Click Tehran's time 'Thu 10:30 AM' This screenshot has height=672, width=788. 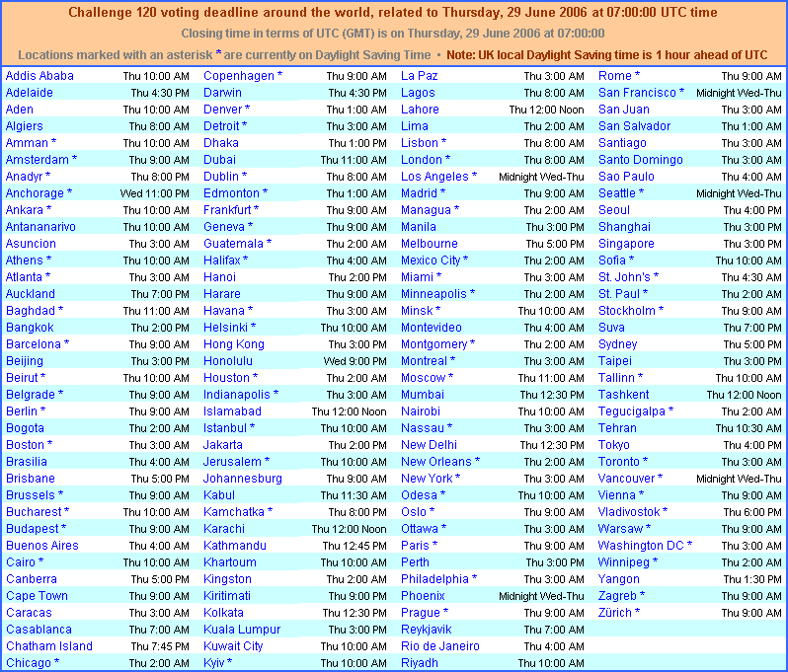749,428
